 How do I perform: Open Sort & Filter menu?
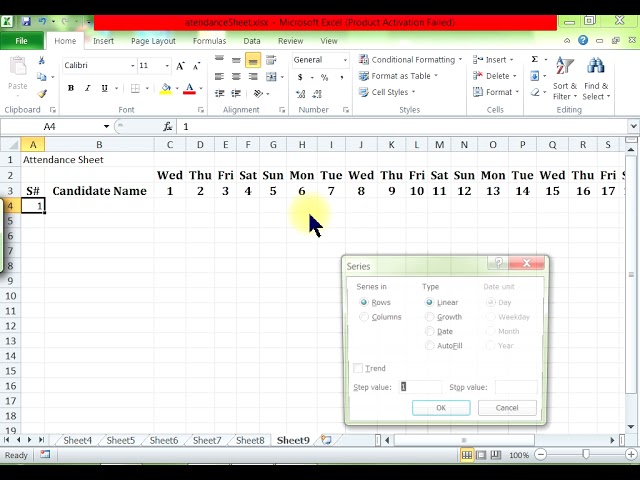(565, 78)
